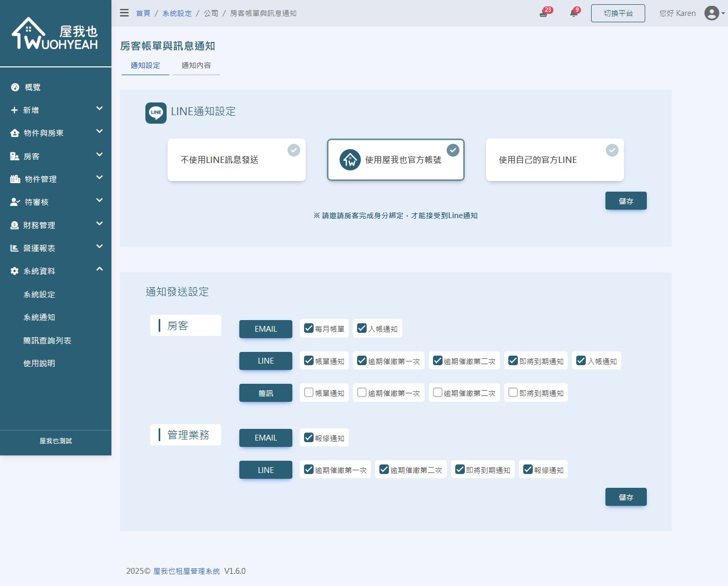Expand the 財務管理 sidebar menu
This screenshot has height=586, width=728.
(55, 225)
